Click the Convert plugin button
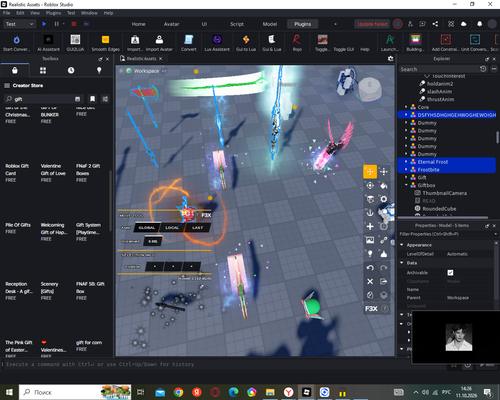The width and height of the screenshot is (500, 400). [189, 43]
